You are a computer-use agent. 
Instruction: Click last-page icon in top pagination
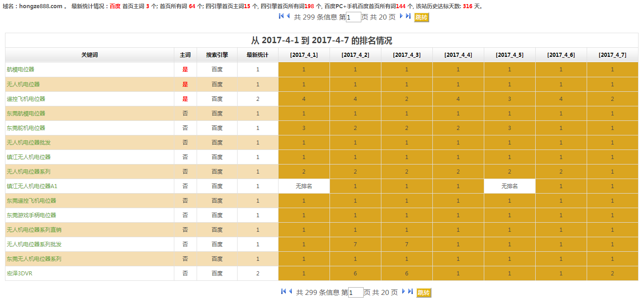pyautogui.click(x=408, y=16)
